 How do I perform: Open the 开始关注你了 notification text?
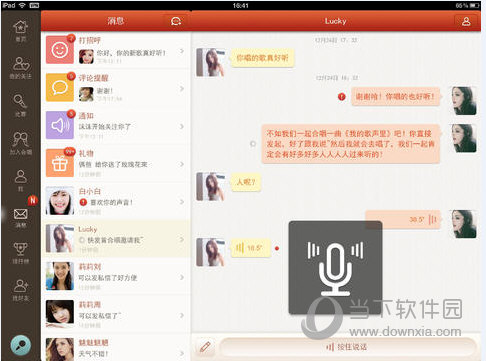(x=105, y=127)
